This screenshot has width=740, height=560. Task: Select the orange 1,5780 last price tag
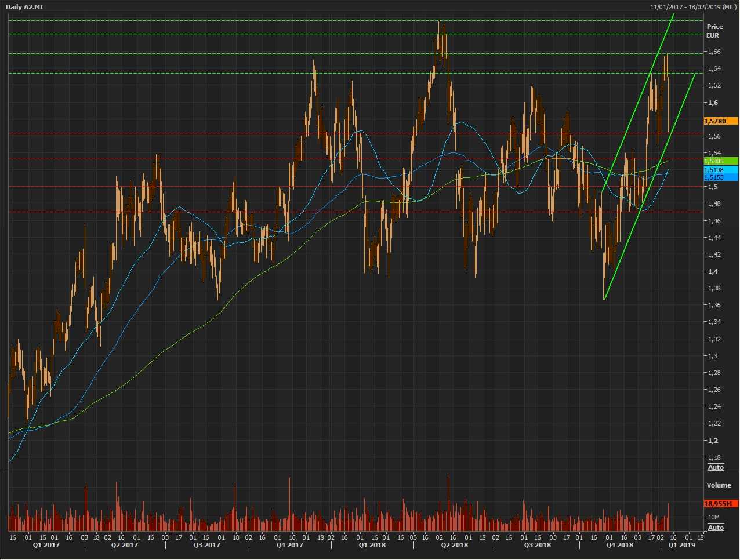(x=720, y=121)
